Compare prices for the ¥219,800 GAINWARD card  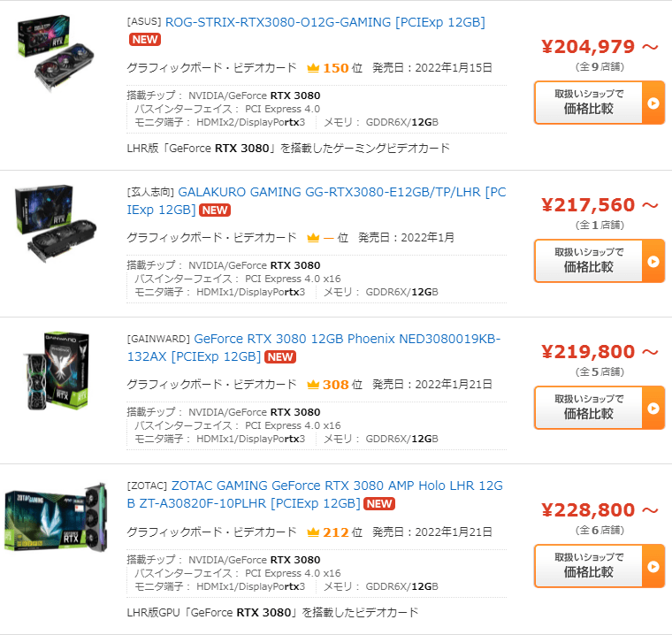point(588,408)
